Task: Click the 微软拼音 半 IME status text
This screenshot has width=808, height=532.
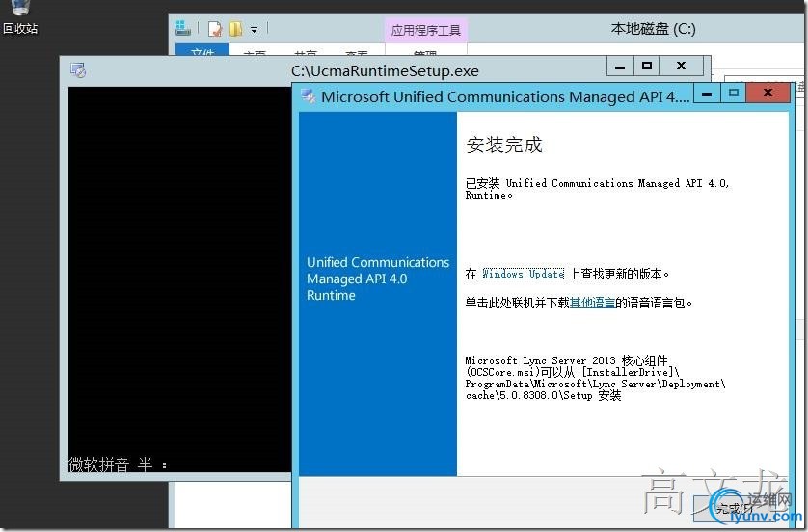Action: pyautogui.click(x=118, y=465)
